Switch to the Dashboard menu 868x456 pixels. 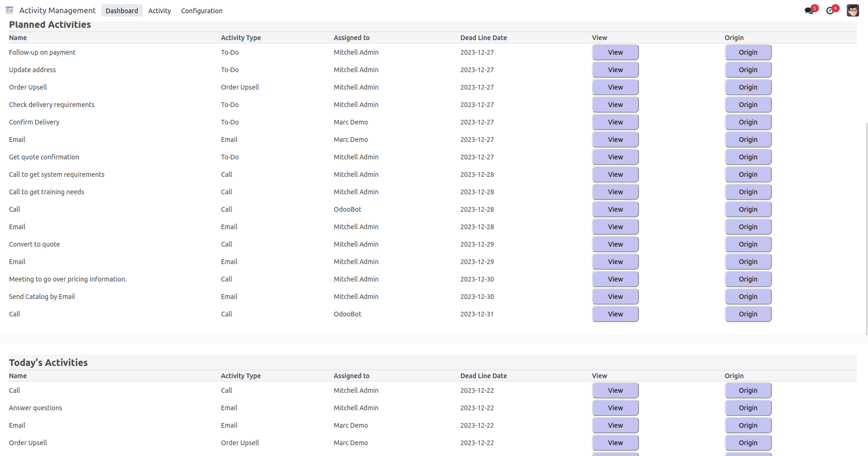122,10
